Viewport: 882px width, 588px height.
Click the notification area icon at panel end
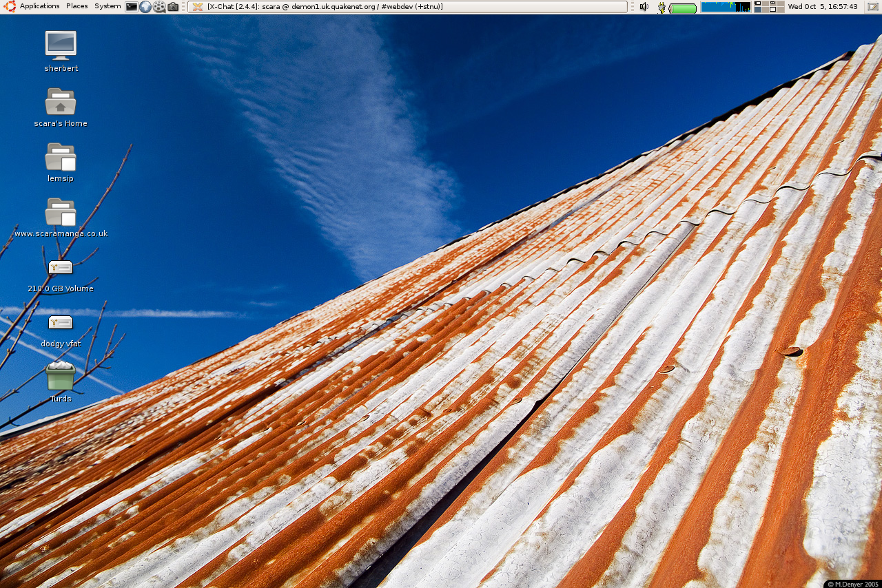pos(873,7)
